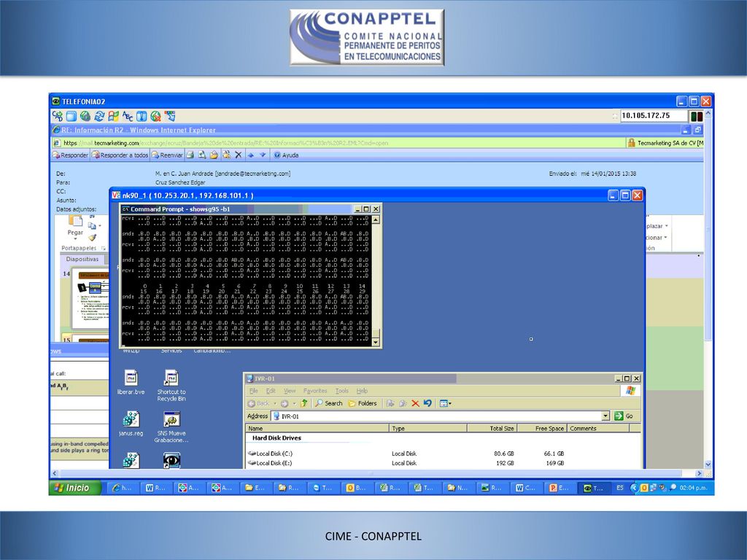747x560 pixels.
Task: Click the printer icon in mail toolbar
Action: tap(190, 155)
